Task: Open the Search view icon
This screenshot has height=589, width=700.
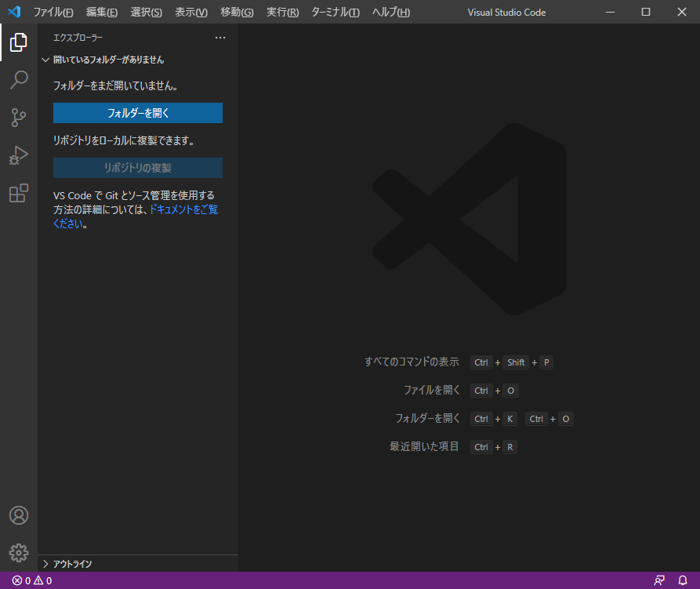Action: click(18, 80)
